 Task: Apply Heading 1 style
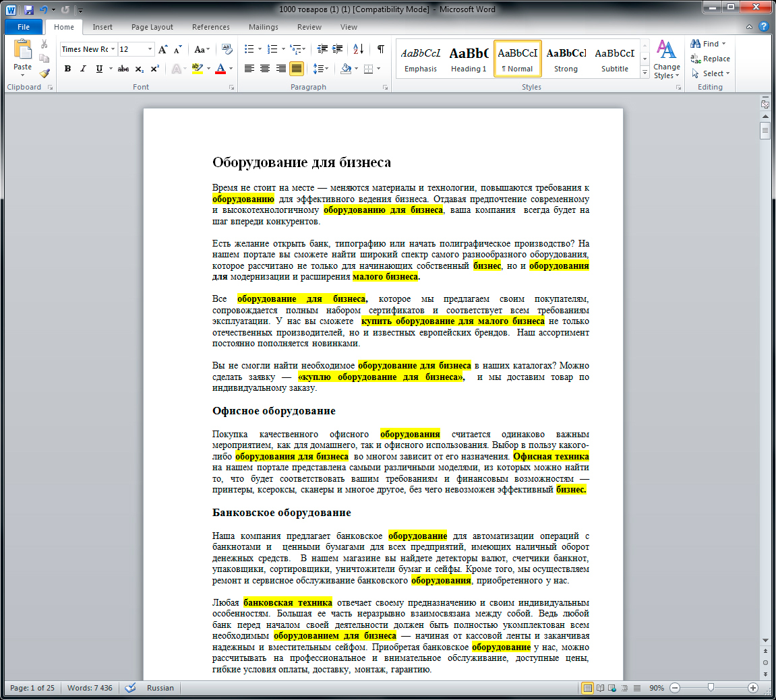pyautogui.click(x=468, y=59)
